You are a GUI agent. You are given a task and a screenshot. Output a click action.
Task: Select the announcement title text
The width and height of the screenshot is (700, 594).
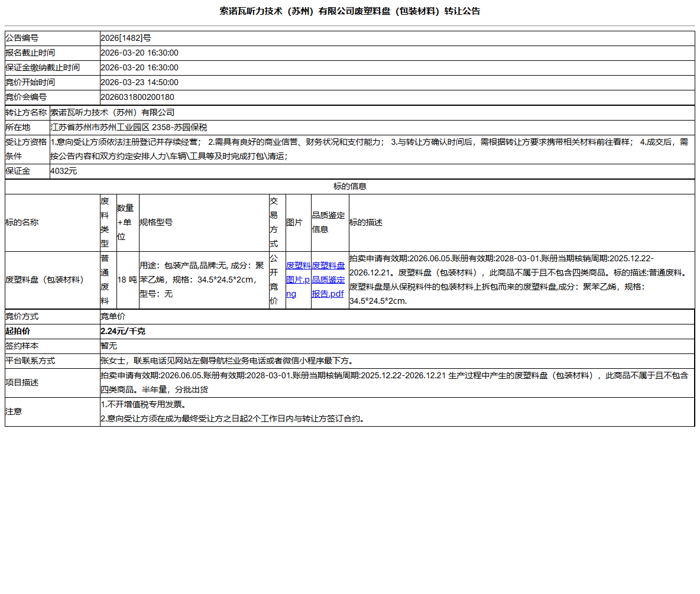click(350, 11)
